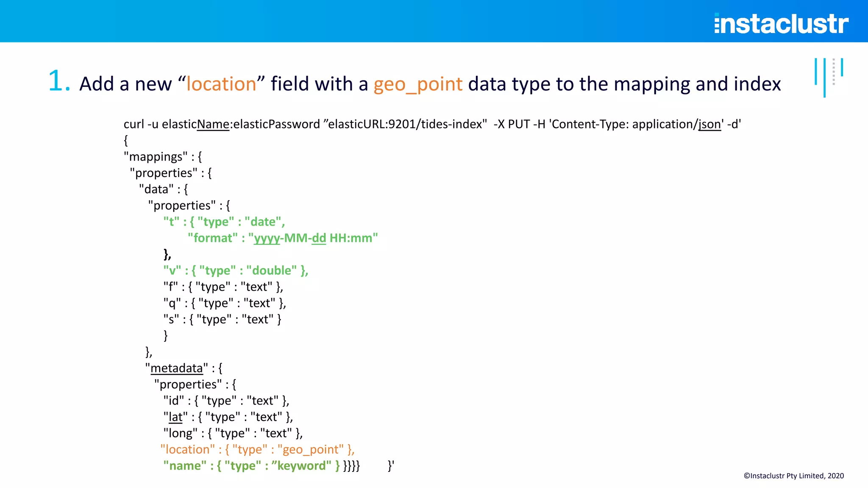868x488 pixels.
Task: Click the green "v" type double line
Action: click(x=236, y=270)
